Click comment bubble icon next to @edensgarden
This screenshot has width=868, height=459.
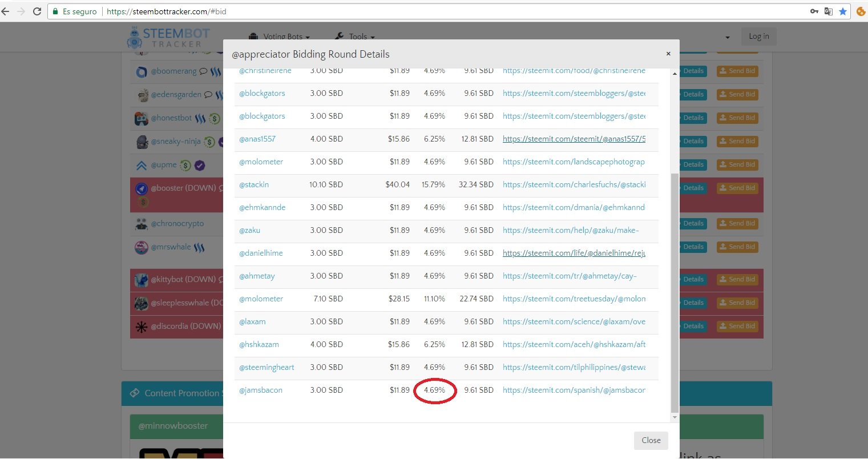pos(208,95)
